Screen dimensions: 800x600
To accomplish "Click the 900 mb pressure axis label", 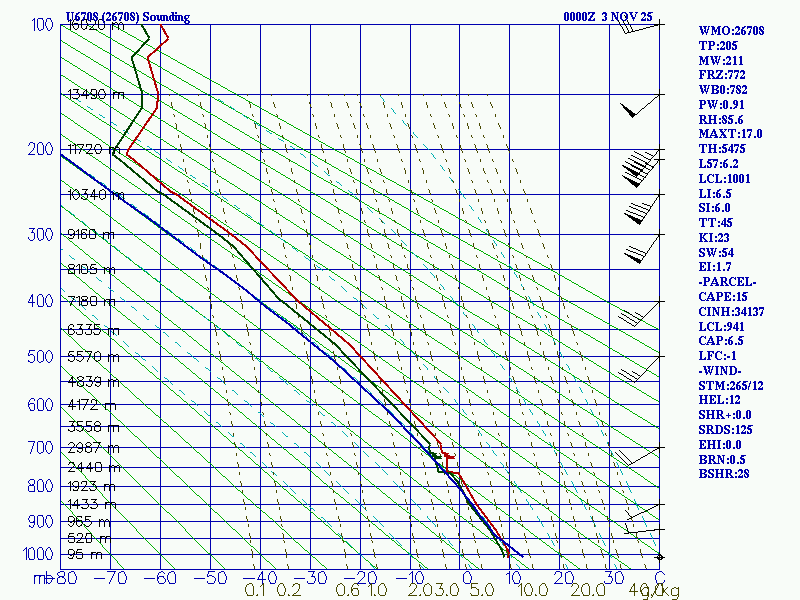I will tap(40, 521).
